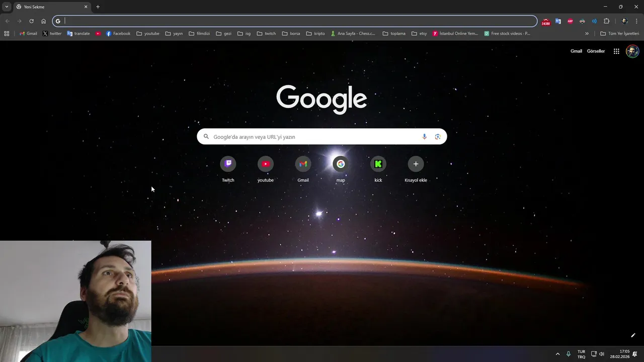Open the Extensions puzzle menu
This screenshot has height=362, width=644.
pyautogui.click(x=606, y=21)
